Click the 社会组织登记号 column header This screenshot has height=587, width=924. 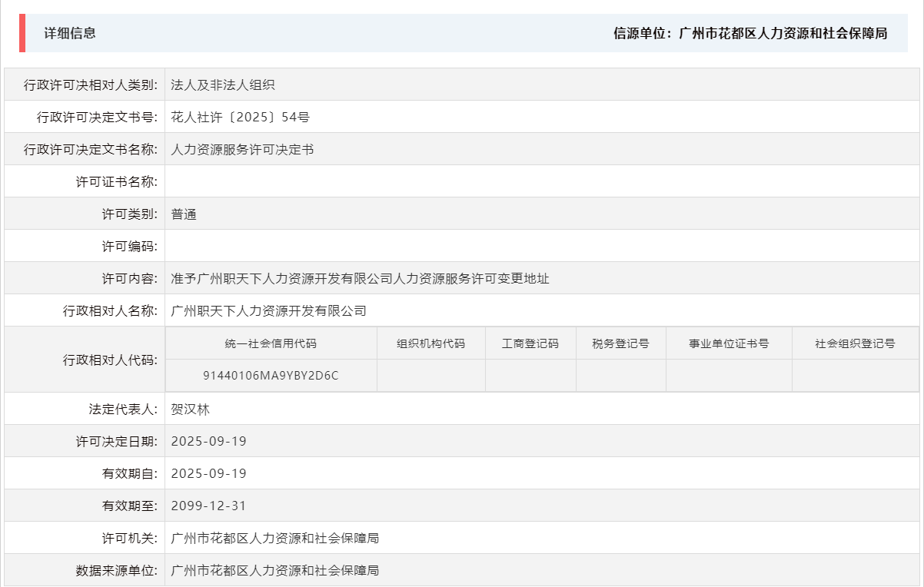(855, 343)
